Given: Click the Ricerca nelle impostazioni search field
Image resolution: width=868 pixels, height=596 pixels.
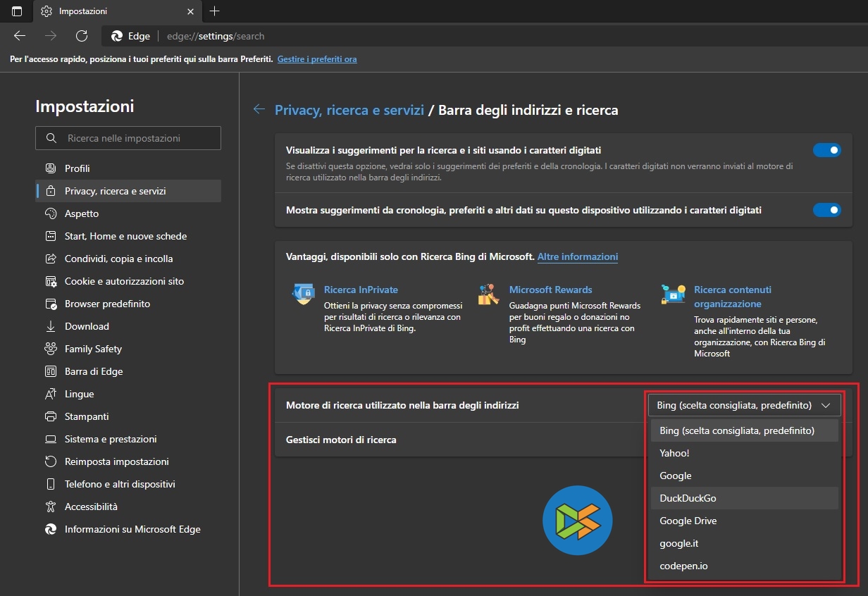Looking at the screenshot, I should (128, 138).
